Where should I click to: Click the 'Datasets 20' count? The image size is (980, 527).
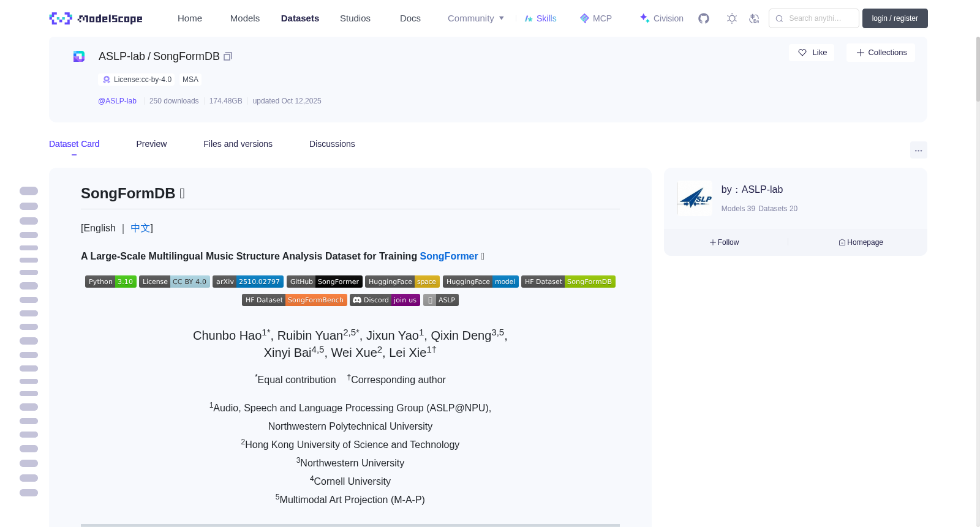[x=778, y=209]
